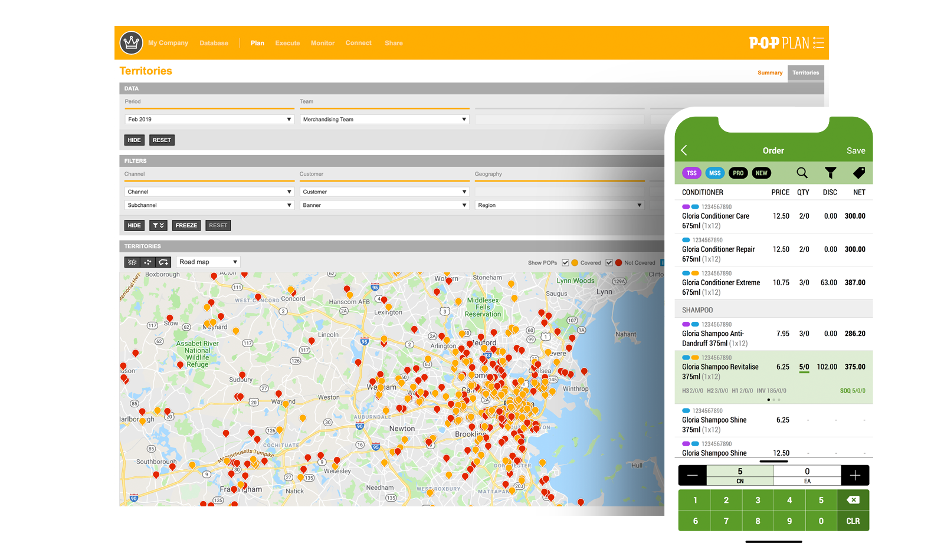Uncheck the Covered POPs checkbox

click(x=565, y=262)
